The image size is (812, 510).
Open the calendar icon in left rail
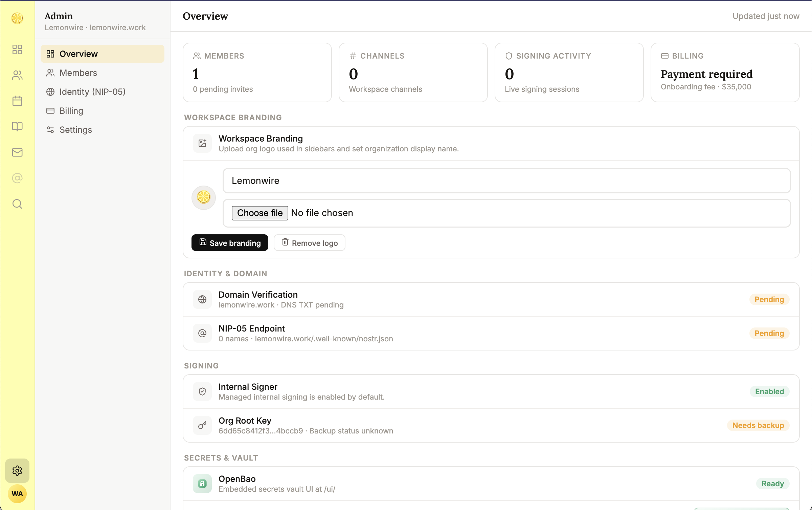pos(17,101)
